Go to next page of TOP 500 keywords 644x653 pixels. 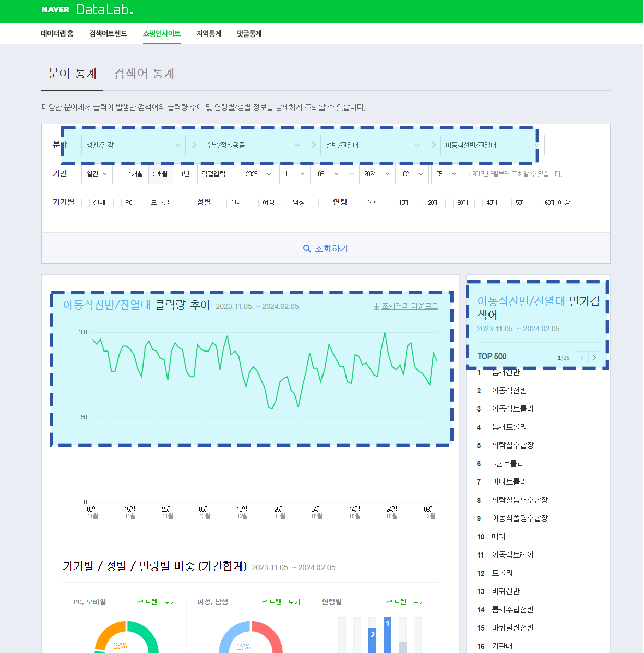(x=594, y=357)
